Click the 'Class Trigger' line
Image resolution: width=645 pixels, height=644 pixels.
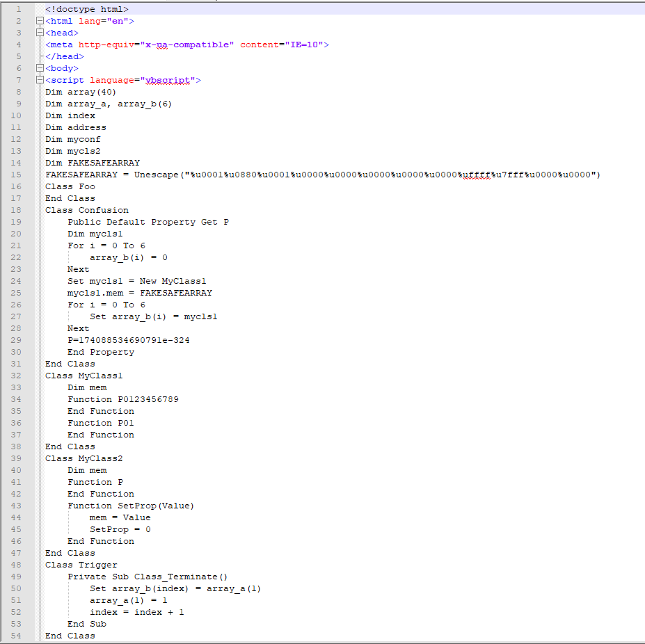(81, 565)
